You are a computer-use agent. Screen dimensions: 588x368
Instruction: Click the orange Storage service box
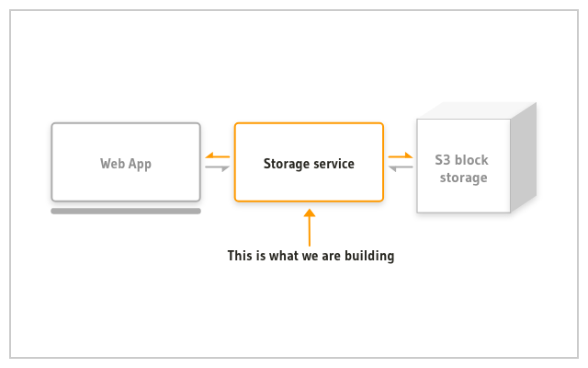coord(309,162)
